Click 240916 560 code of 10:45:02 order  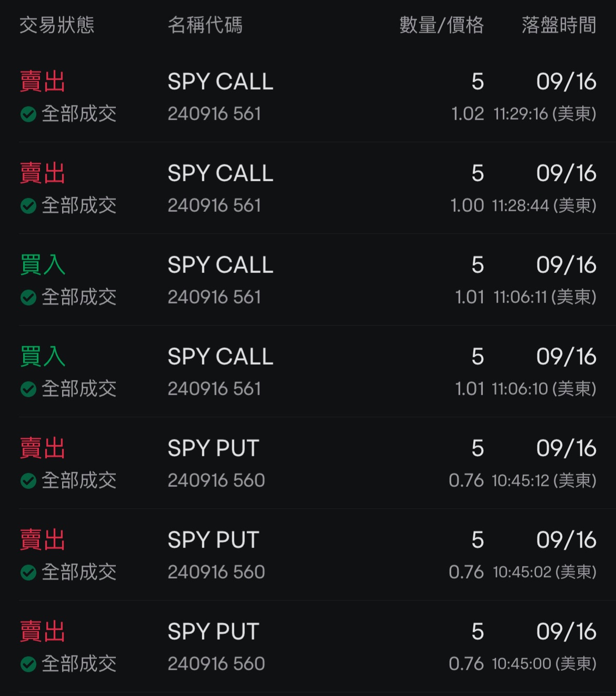pyautogui.click(x=216, y=572)
